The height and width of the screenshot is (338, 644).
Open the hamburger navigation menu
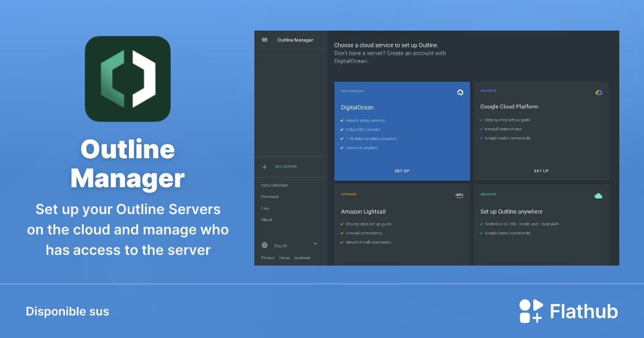(x=264, y=39)
